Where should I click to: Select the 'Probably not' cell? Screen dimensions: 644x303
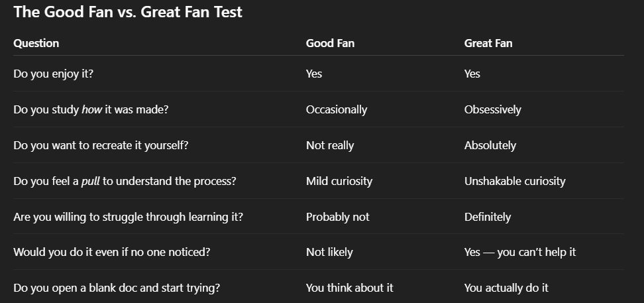coord(338,217)
